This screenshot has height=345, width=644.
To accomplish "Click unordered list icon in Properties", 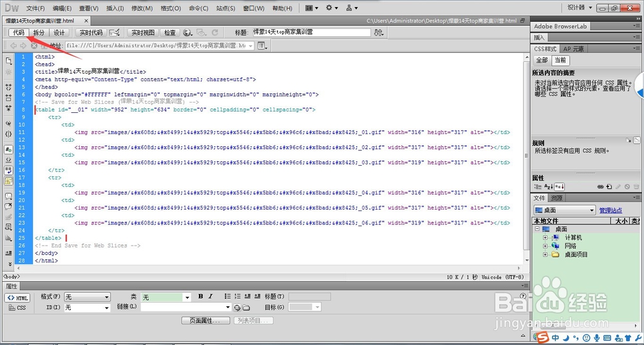I will click(227, 297).
